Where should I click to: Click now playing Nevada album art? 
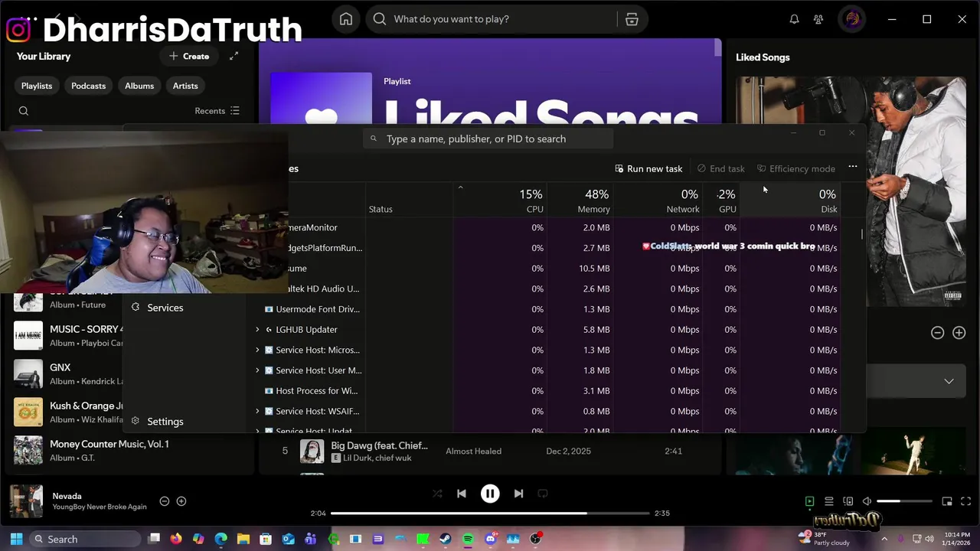tap(26, 501)
